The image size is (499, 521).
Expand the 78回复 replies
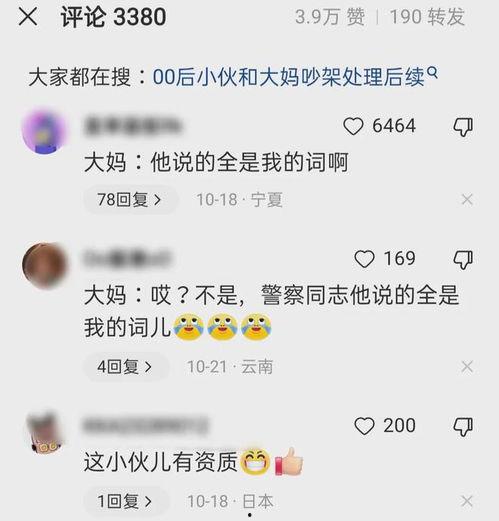tap(130, 200)
